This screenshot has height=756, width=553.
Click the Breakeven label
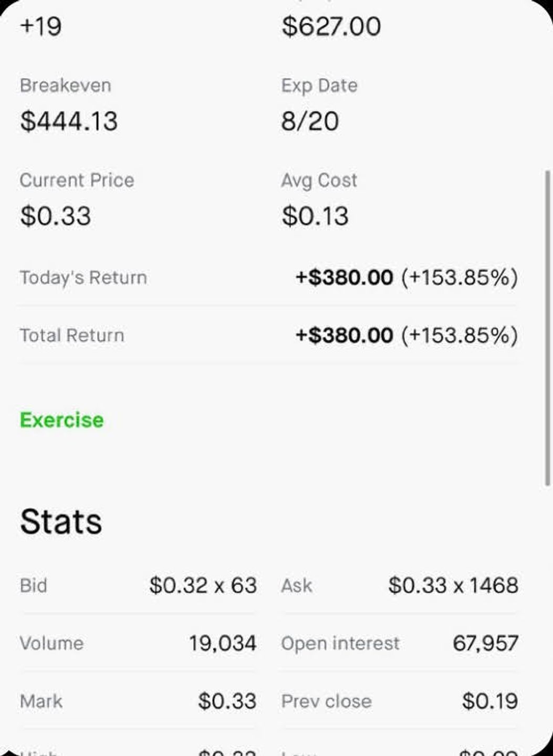pyautogui.click(x=66, y=86)
